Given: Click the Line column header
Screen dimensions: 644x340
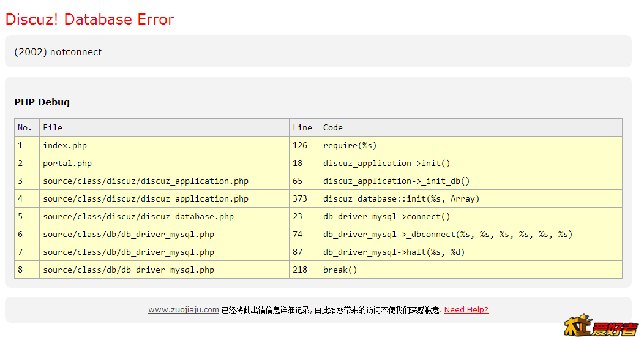Looking at the screenshot, I should [x=304, y=128].
